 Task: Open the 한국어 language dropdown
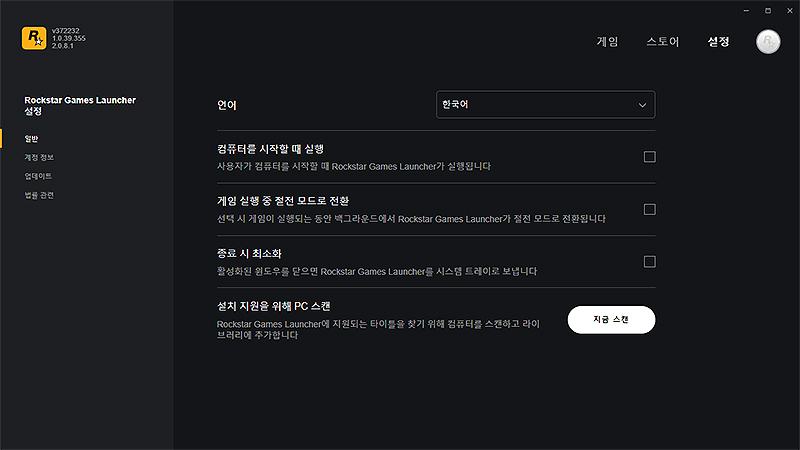tap(545, 105)
